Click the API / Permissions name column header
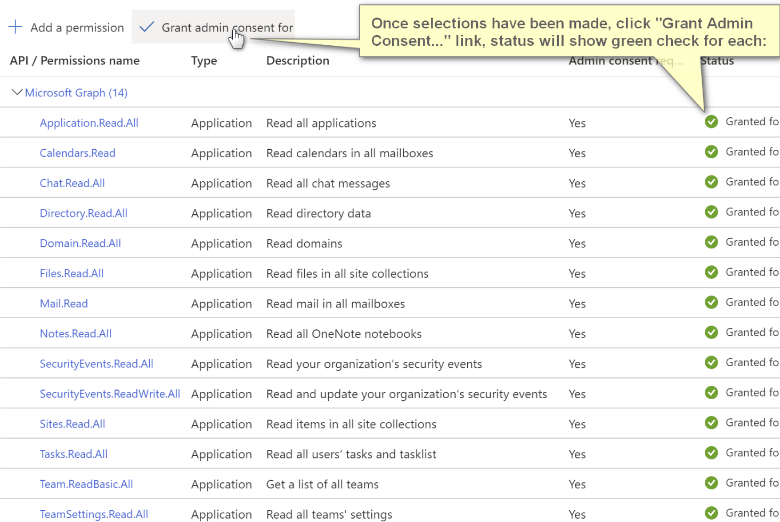Viewport: 780px width, 522px height. tap(75, 61)
